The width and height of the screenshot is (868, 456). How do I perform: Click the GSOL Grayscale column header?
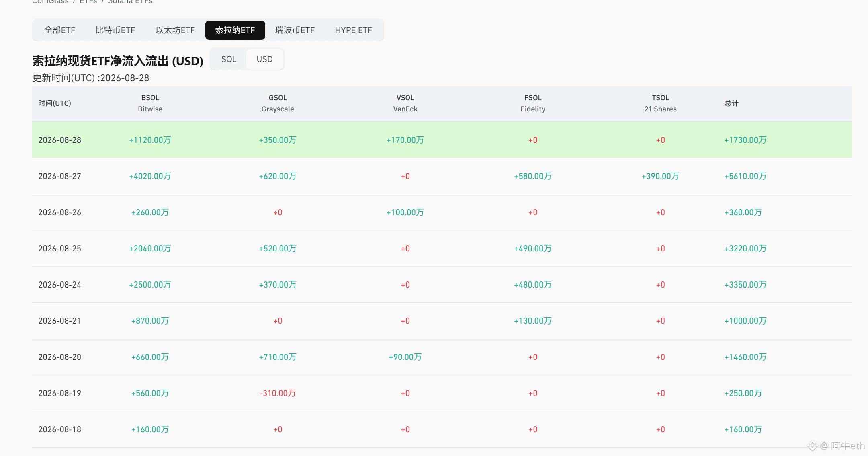[x=278, y=103]
